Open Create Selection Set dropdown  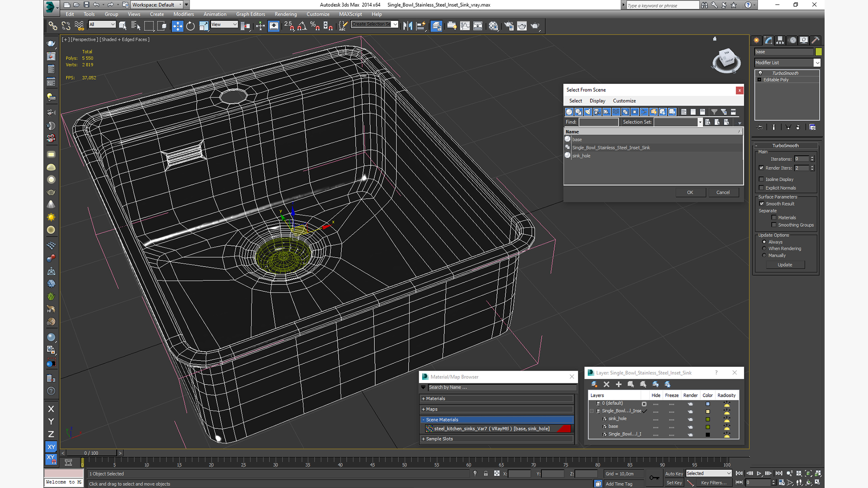click(x=375, y=24)
